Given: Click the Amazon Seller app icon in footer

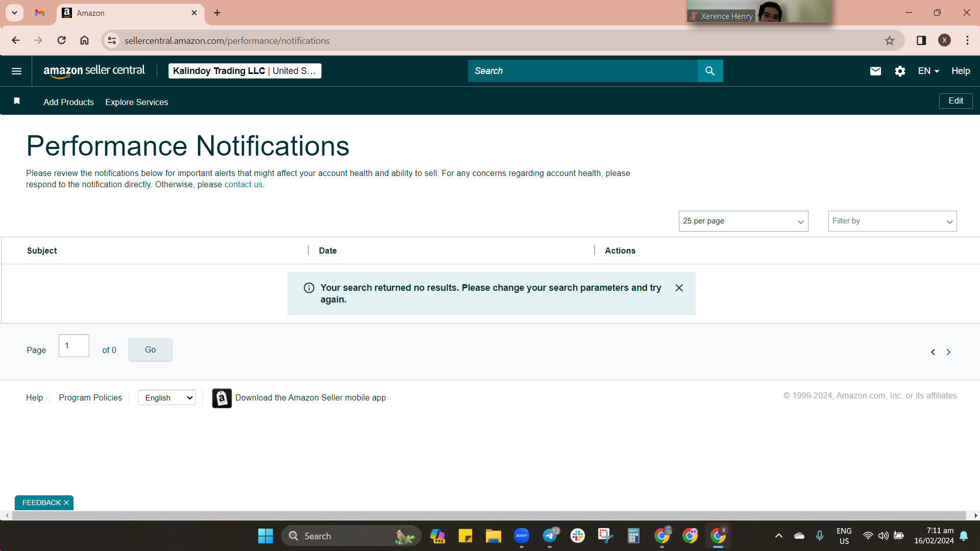Looking at the screenshot, I should (222, 398).
